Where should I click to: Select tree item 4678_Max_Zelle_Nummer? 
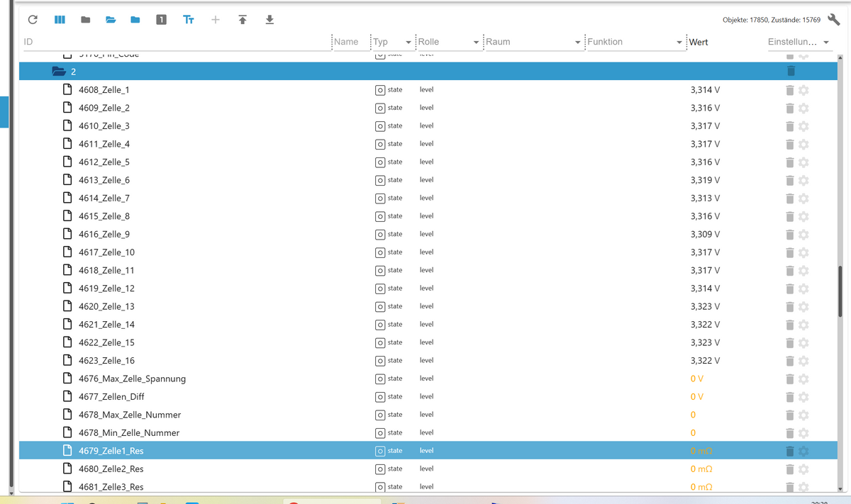(130, 415)
